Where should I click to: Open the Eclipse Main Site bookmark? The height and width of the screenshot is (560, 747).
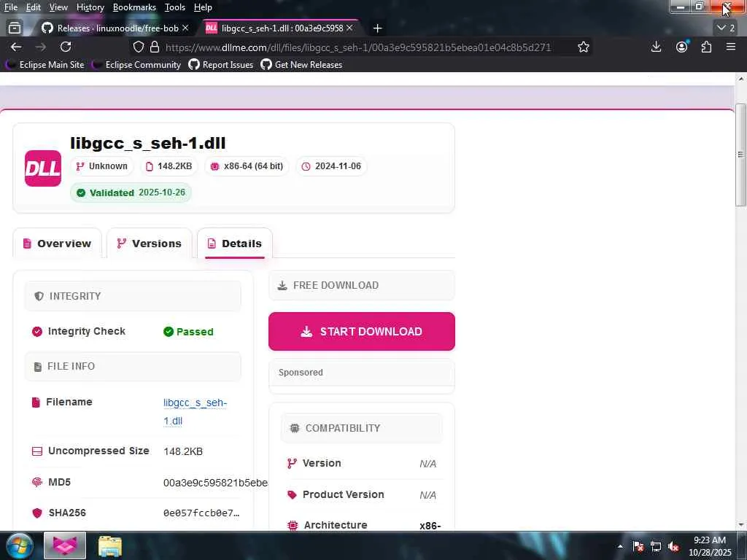[44, 65]
